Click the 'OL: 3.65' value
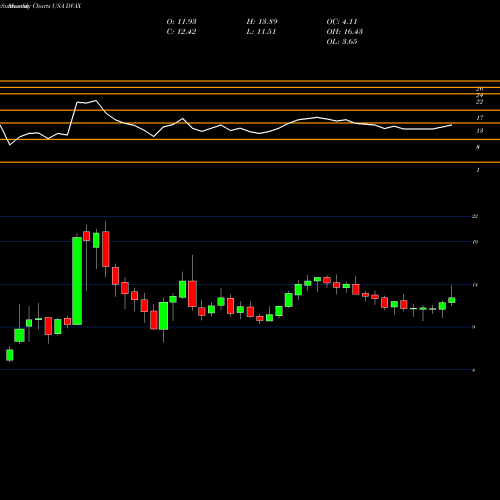 pyautogui.click(x=342, y=42)
